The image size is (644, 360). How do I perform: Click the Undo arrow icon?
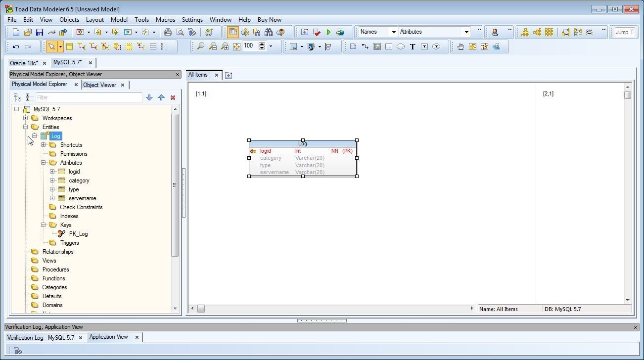point(16,46)
